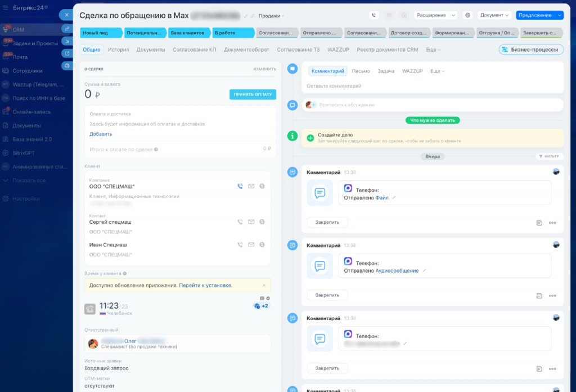Copy the deal link using the chain icon beside CRM

(67, 29)
